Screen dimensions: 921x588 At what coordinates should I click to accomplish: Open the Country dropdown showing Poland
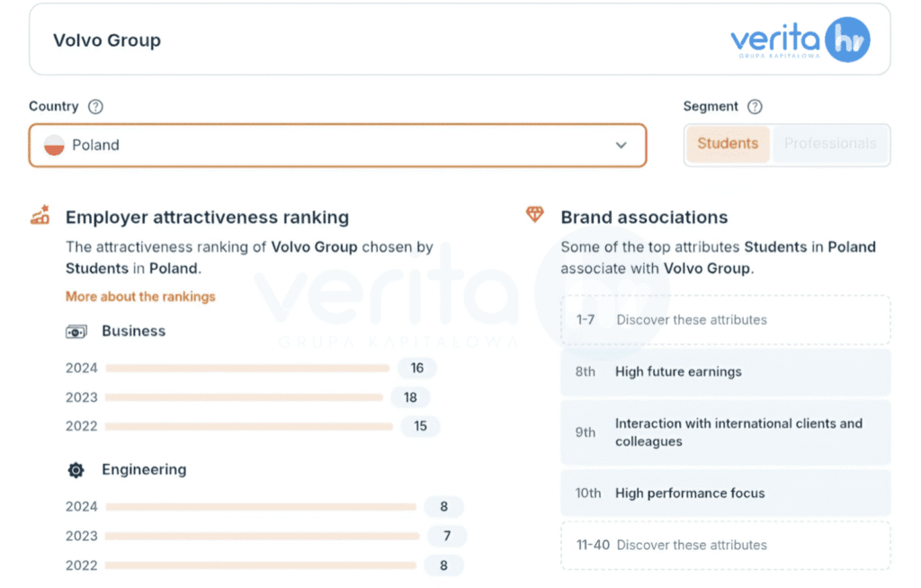tap(337, 146)
